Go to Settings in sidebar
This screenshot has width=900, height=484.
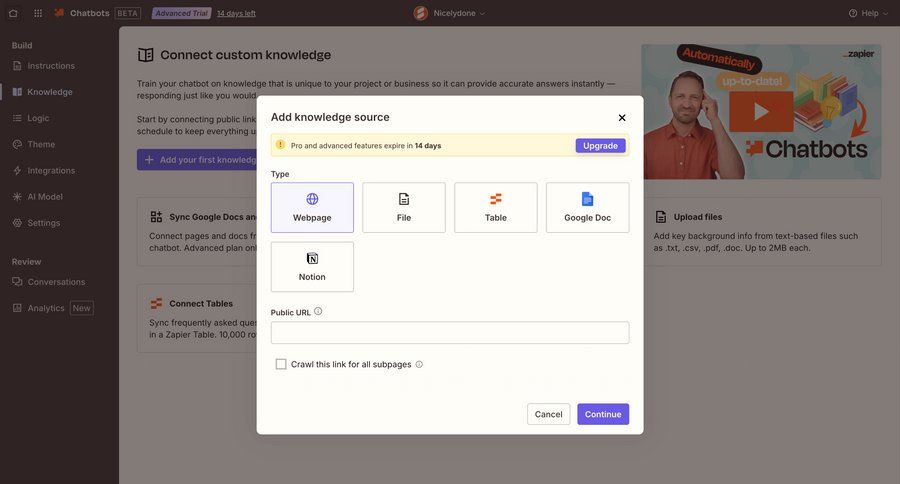[44, 223]
